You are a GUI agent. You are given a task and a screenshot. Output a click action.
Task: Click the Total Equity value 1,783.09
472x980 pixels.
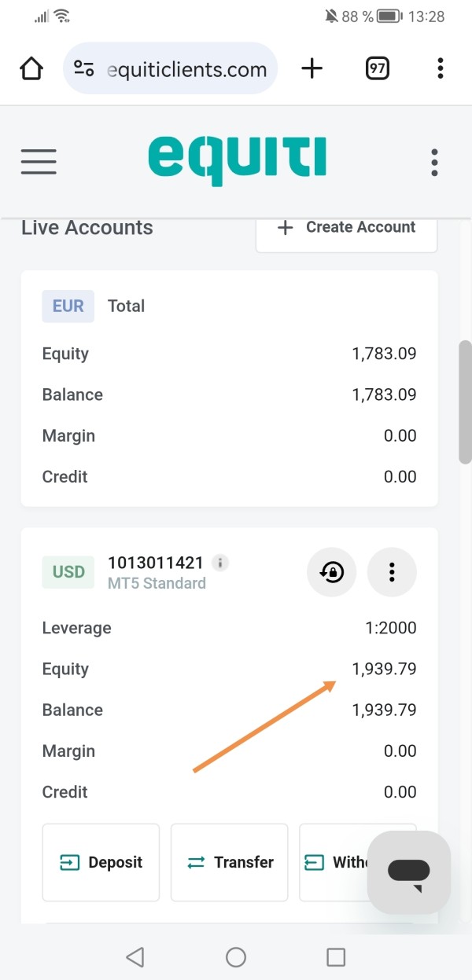tap(385, 354)
